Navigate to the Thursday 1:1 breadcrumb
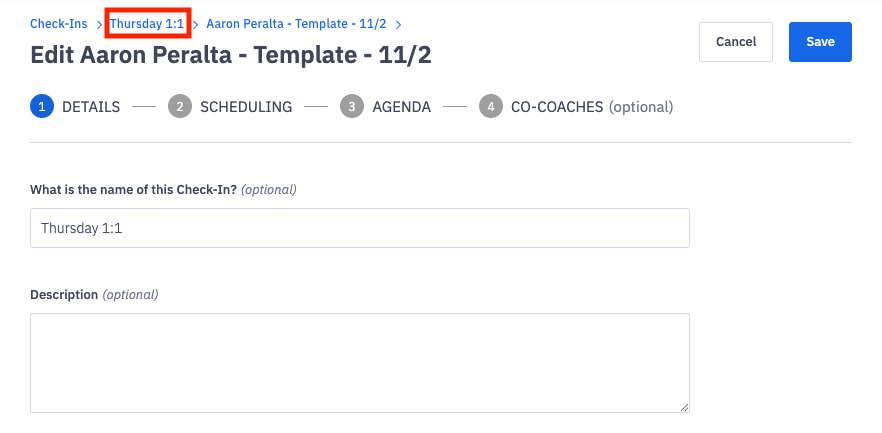Image resolution: width=882 pixels, height=433 pixels. click(147, 23)
